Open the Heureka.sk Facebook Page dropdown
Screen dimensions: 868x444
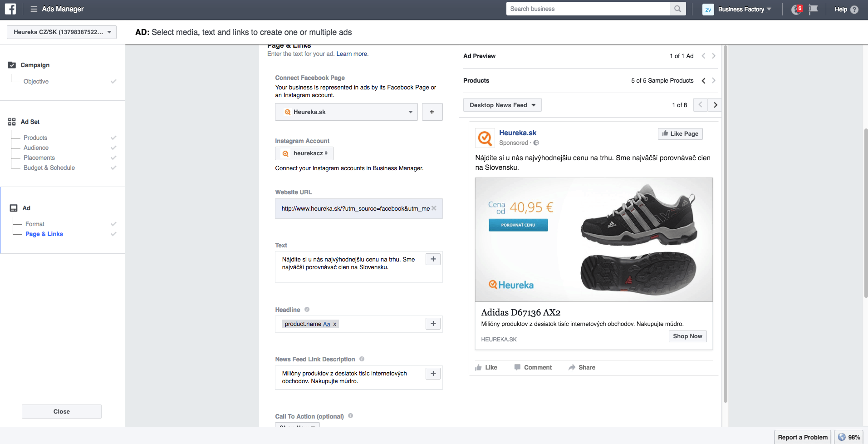click(x=346, y=112)
